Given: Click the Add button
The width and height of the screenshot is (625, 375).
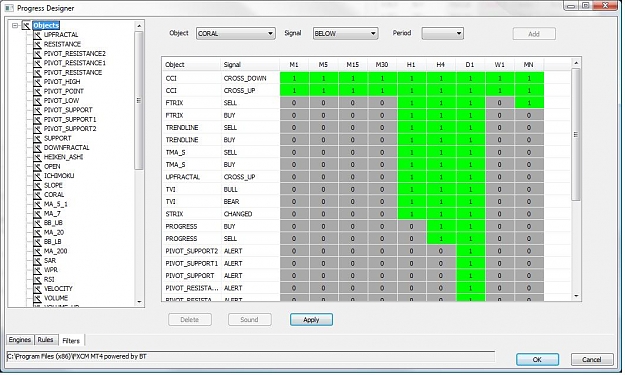Looking at the screenshot, I should [x=534, y=34].
